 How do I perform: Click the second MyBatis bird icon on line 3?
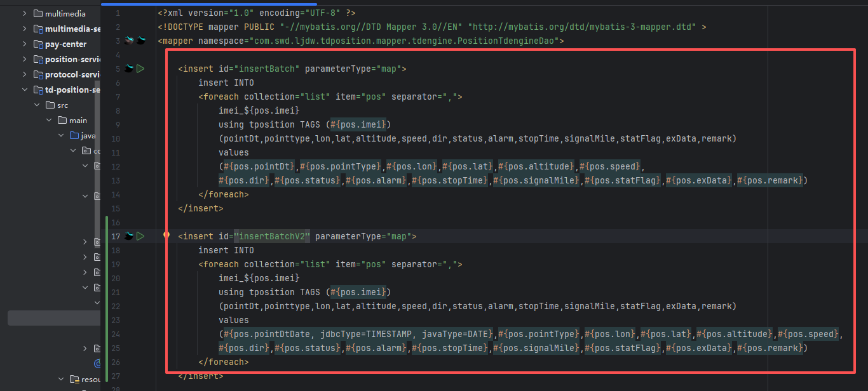click(x=140, y=41)
